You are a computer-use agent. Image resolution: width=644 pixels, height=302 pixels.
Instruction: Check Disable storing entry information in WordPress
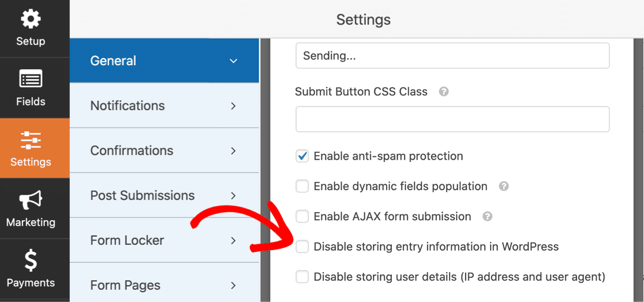pos(302,247)
